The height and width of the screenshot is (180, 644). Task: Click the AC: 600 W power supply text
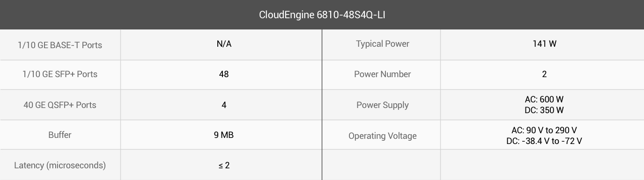[544, 100]
